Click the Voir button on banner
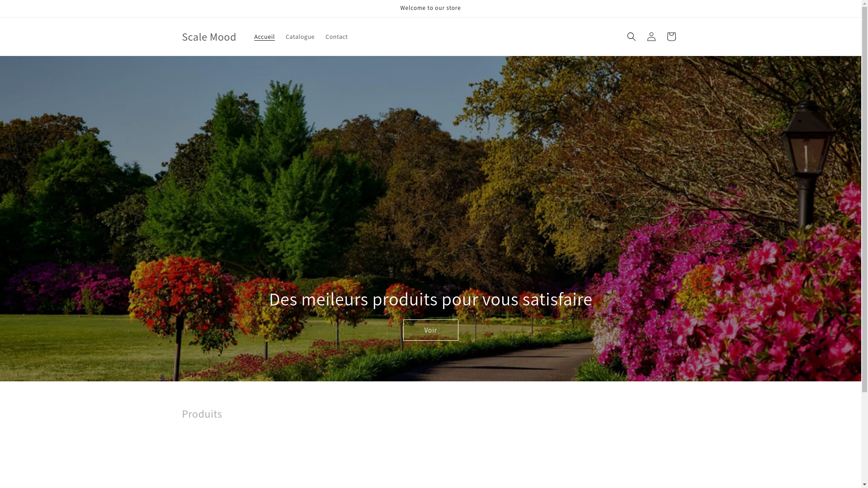This screenshot has width=868, height=488. click(x=430, y=330)
